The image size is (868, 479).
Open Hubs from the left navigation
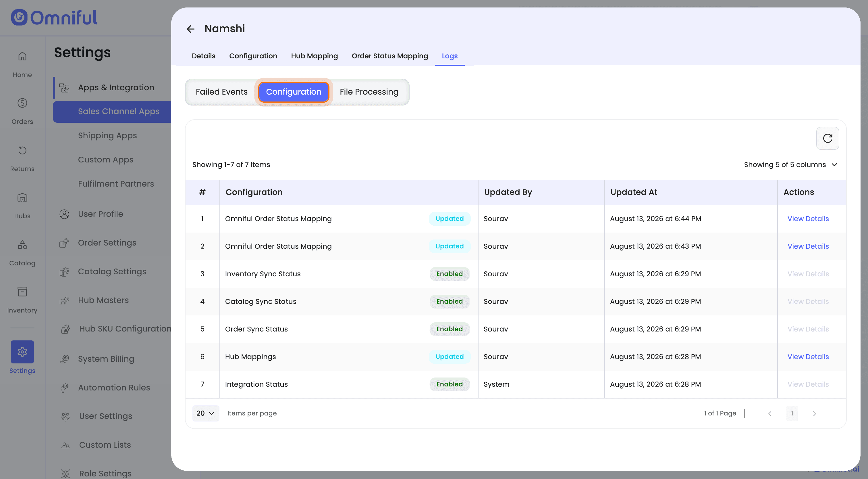click(x=22, y=206)
